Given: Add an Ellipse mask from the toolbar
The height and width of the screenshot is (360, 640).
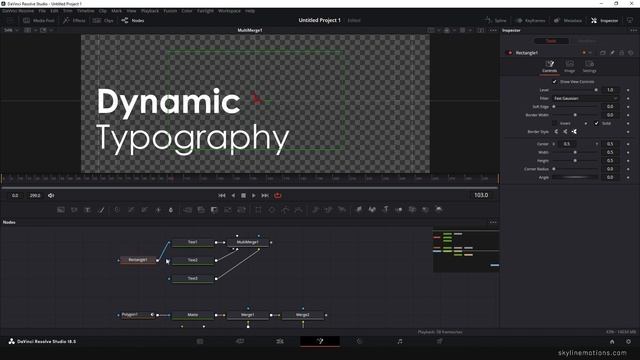Looking at the screenshot, I should point(272,210).
